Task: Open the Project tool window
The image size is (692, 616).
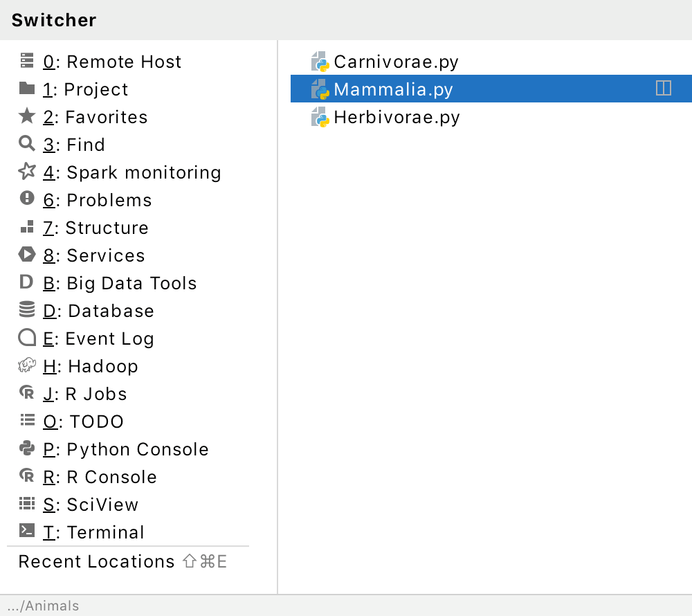Action: coord(85,89)
